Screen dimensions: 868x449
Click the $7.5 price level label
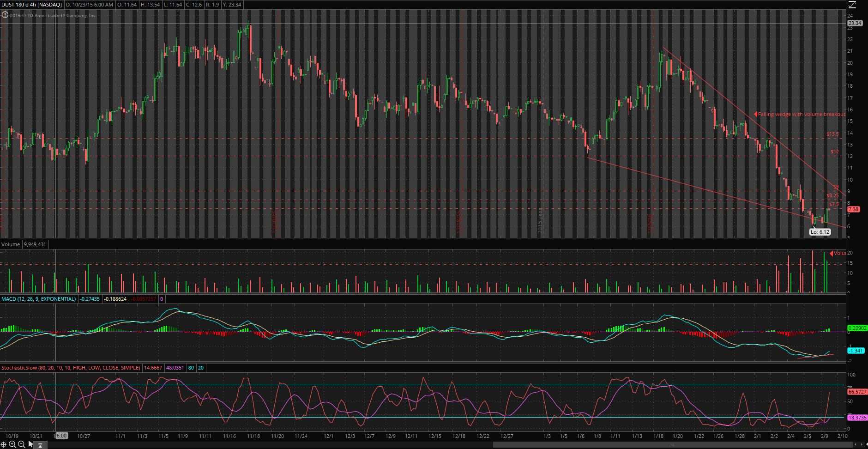point(834,205)
